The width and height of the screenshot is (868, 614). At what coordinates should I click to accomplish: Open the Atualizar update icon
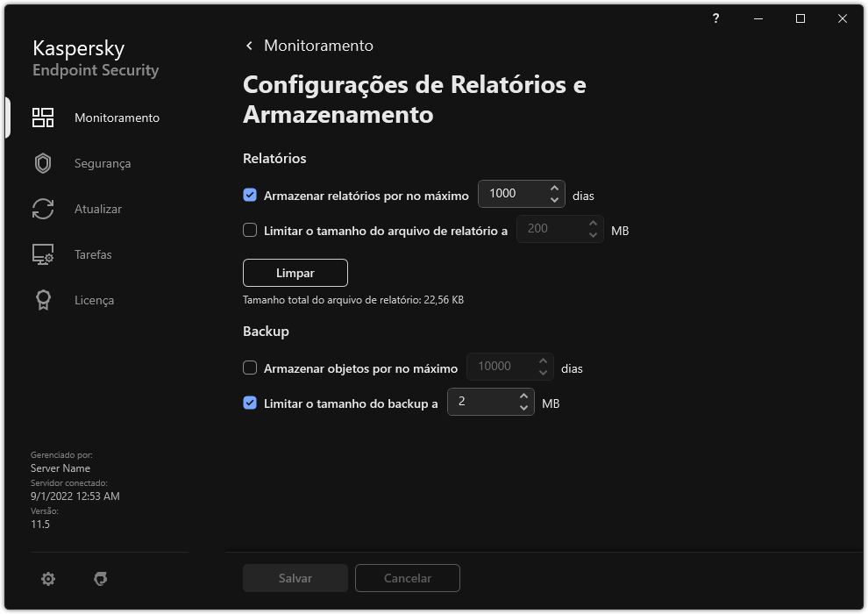coord(42,209)
